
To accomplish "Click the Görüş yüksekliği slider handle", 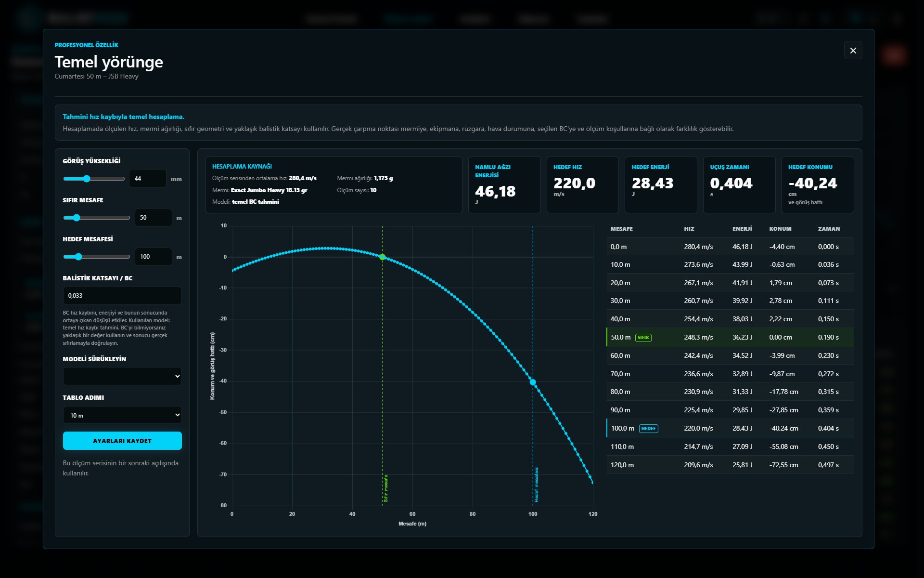I will tap(87, 179).
